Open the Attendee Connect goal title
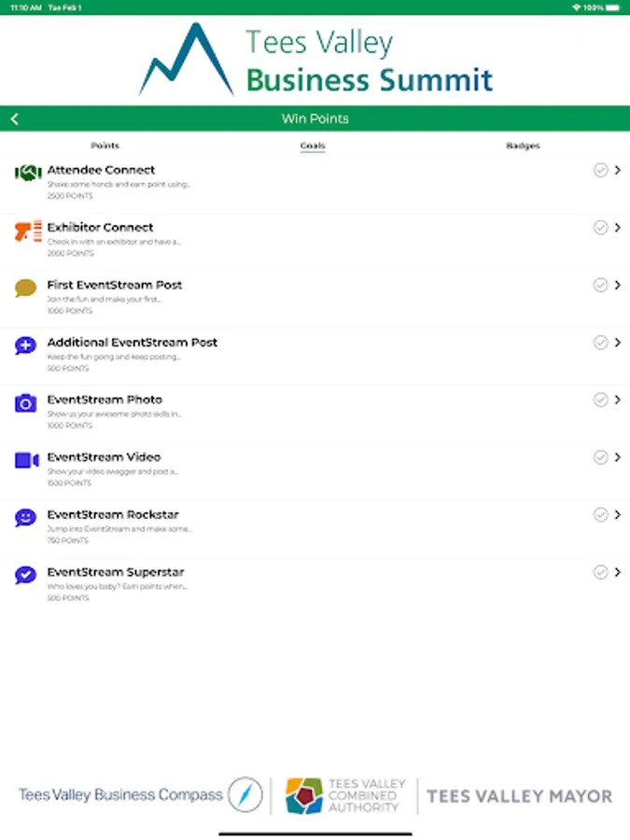Viewport: 630px width, 840px height. 101,170
